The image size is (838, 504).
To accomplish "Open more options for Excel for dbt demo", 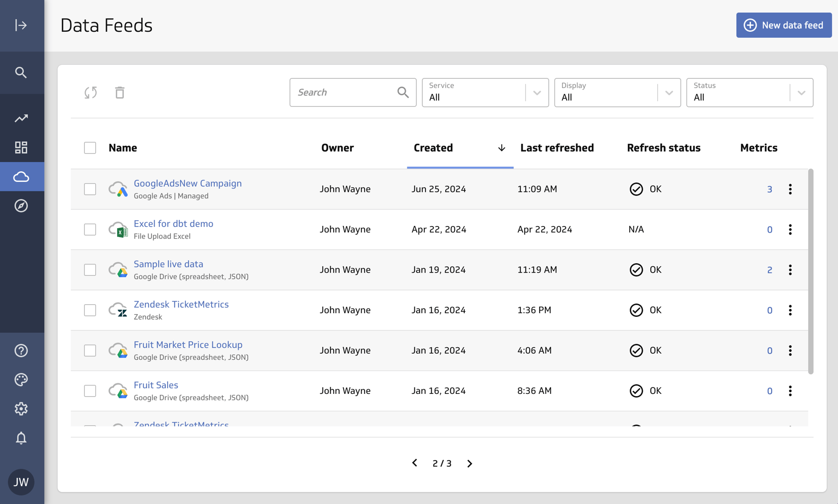I will coord(790,230).
